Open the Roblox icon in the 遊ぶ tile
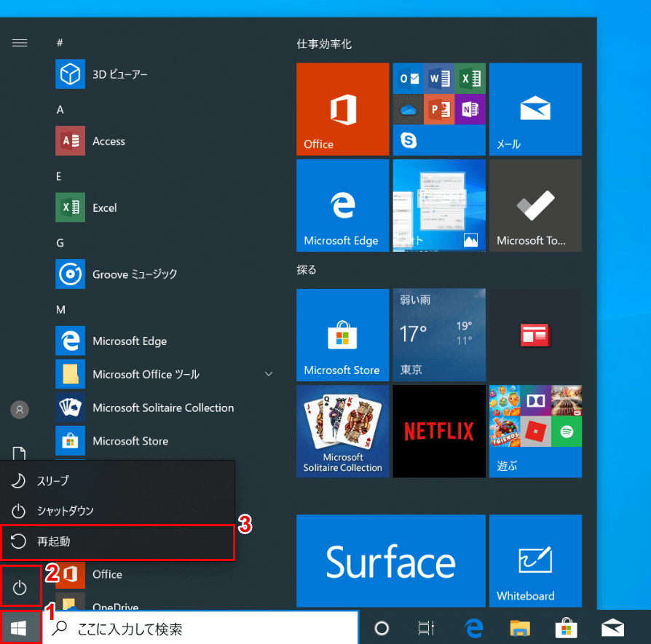The width and height of the screenshot is (651, 644). click(535, 432)
